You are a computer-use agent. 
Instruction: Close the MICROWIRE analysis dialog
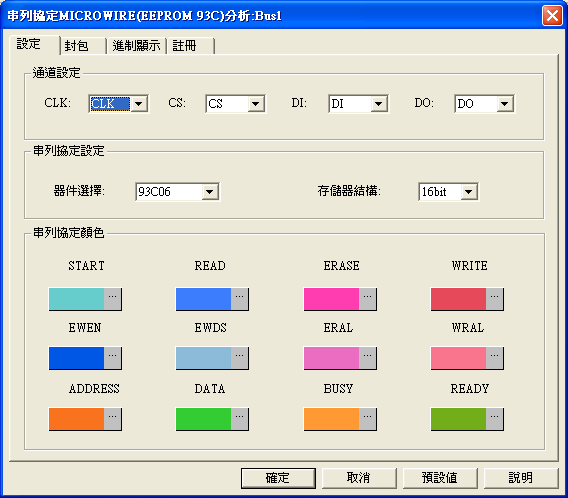pyautogui.click(x=552, y=16)
